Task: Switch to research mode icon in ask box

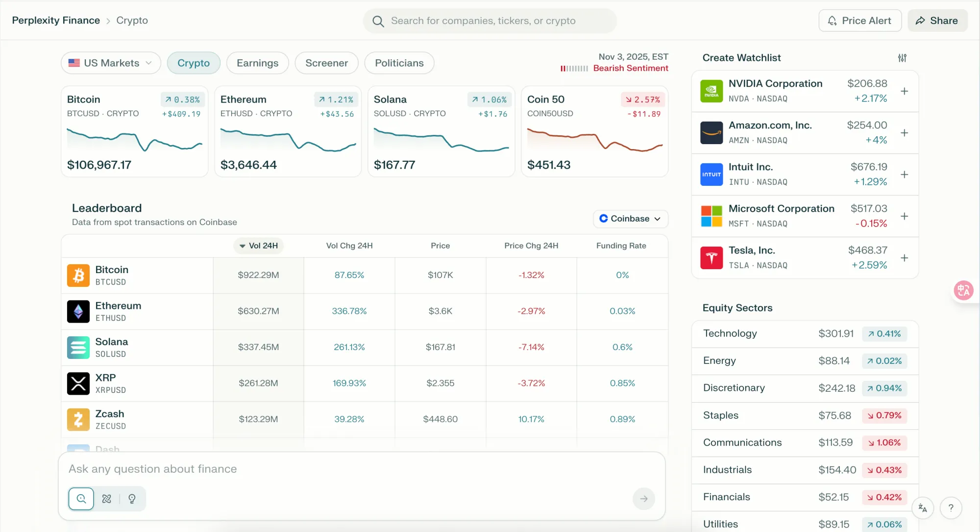Action: pos(106,499)
